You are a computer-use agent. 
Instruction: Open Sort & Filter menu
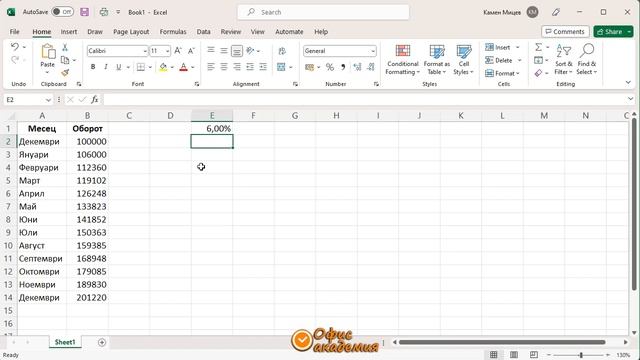(564, 60)
